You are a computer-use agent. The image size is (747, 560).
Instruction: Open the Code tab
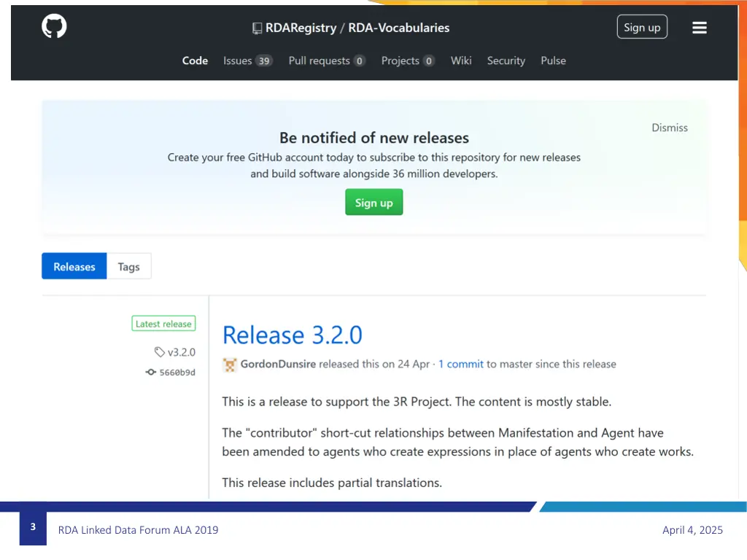pos(195,61)
